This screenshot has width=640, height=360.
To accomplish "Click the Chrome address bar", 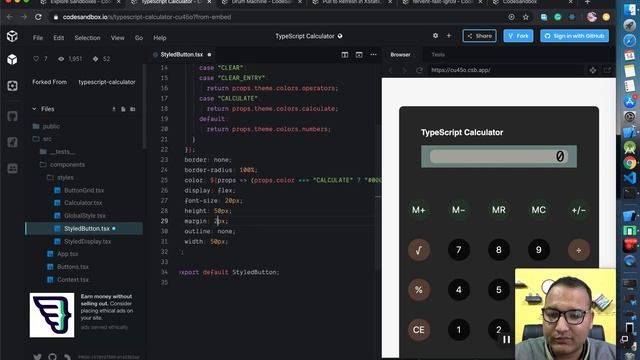I will click(x=282, y=17).
